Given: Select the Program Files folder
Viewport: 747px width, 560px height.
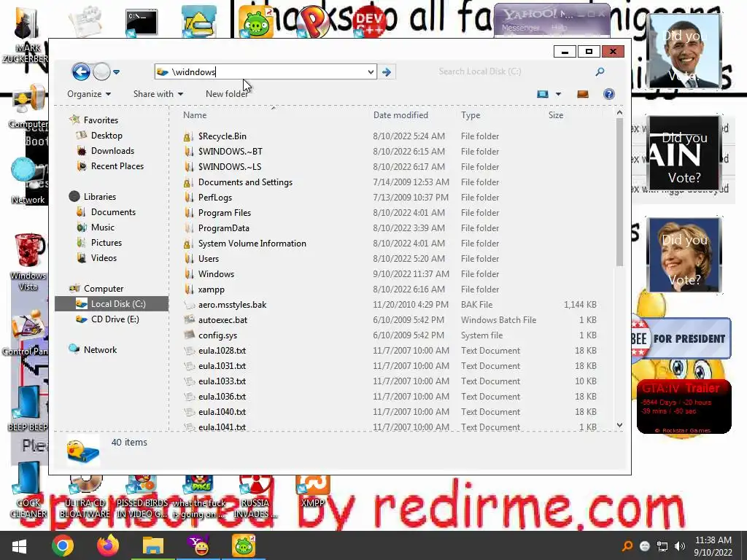Looking at the screenshot, I should 225,212.
